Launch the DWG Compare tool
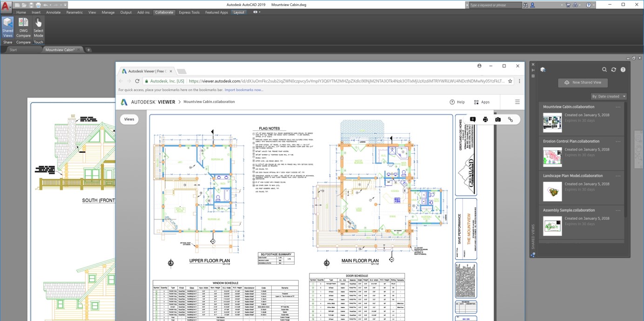The image size is (644, 321). pyautogui.click(x=23, y=27)
